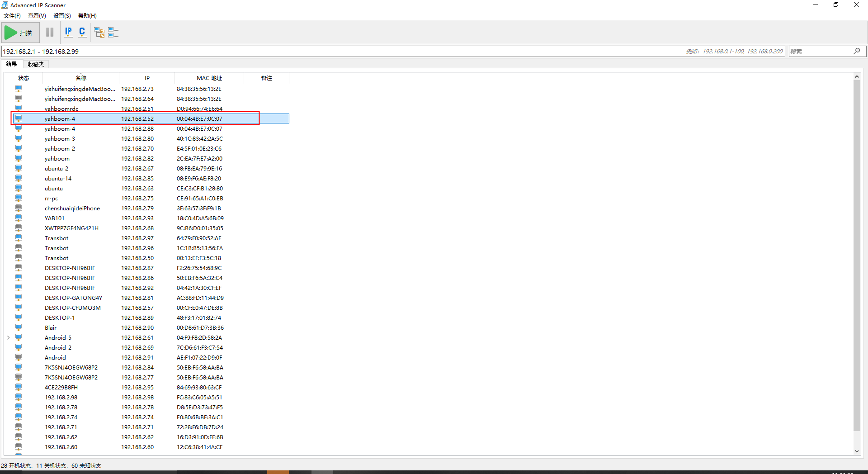The width and height of the screenshot is (868, 474).
Task: Click the status icon for ubuntu-2
Action: 19,168
